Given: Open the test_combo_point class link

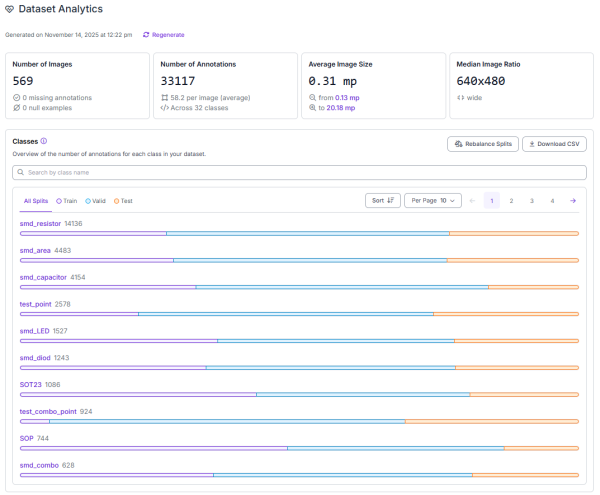Looking at the screenshot, I should click(x=48, y=411).
